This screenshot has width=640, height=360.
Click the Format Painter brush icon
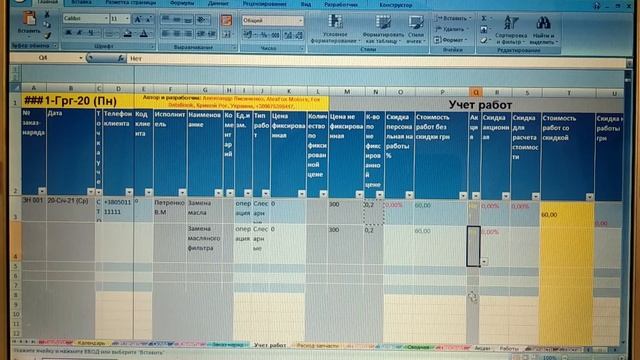pyautogui.click(x=47, y=36)
